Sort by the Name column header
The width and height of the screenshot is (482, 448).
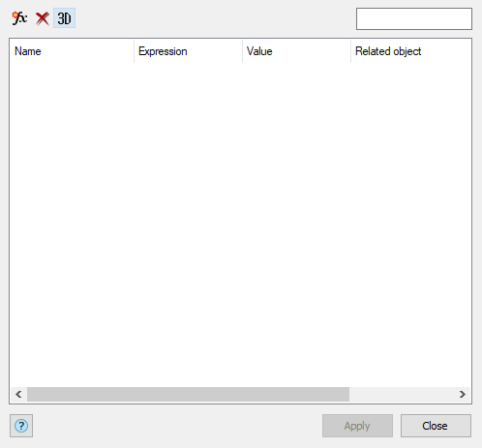pos(72,51)
